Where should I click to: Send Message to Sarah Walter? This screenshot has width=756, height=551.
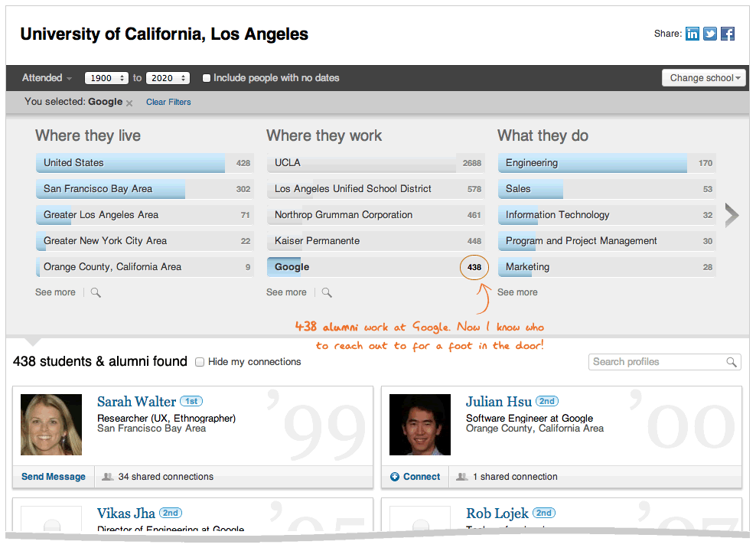[x=54, y=477]
